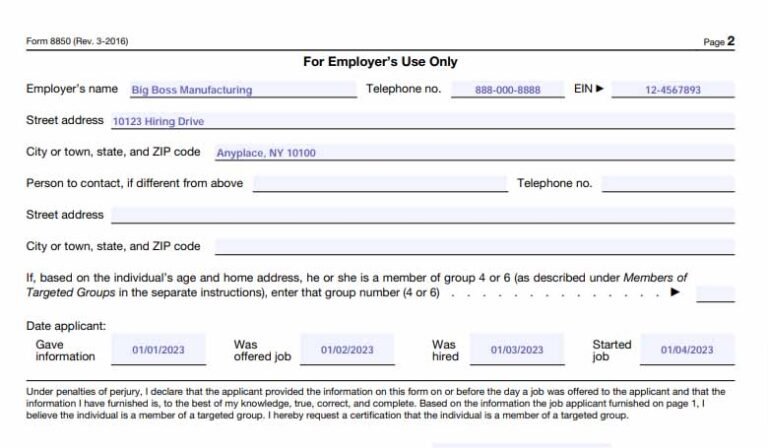Click the Page 2 indicator
The height and width of the screenshot is (448, 768).
(719, 41)
